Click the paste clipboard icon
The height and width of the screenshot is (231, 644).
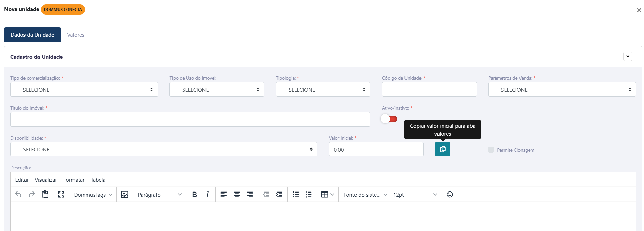point(45,195)
